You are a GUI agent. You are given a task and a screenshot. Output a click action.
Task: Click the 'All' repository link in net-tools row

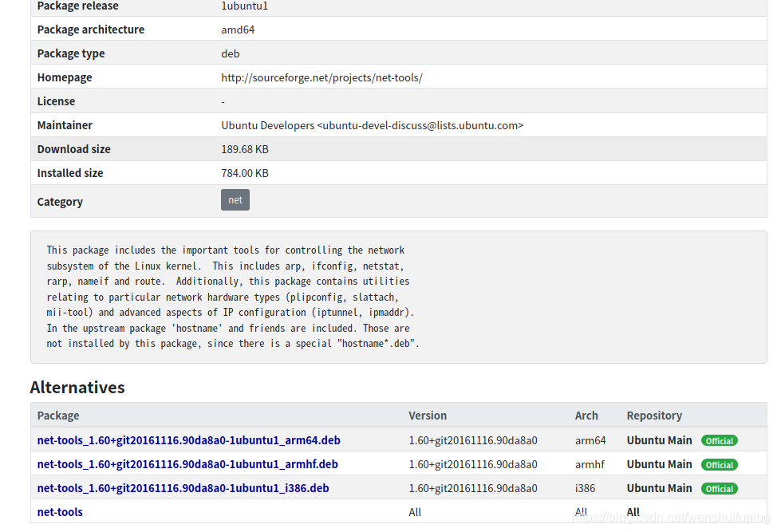[632, 511]
